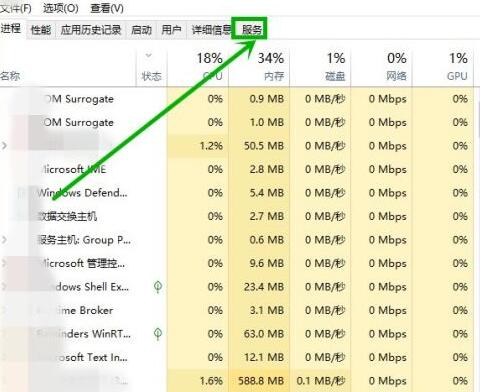Switch to the 进程 tab

11,29
